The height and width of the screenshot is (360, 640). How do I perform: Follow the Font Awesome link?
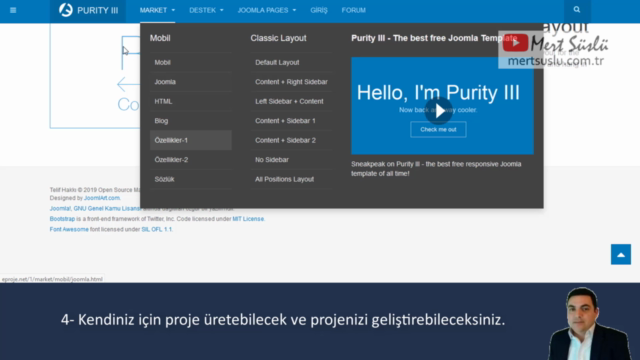click(x=69, y=229)
